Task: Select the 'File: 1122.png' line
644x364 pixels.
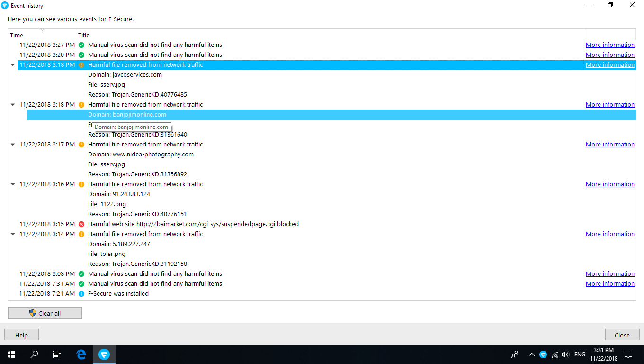Action: pos(107,204)
